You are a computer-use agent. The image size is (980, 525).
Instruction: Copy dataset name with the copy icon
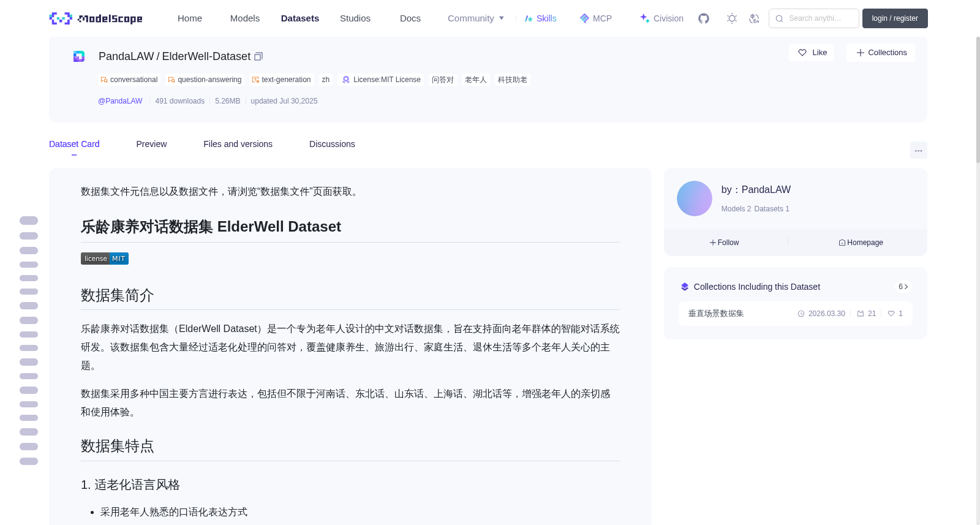click(x=258, y=56)
